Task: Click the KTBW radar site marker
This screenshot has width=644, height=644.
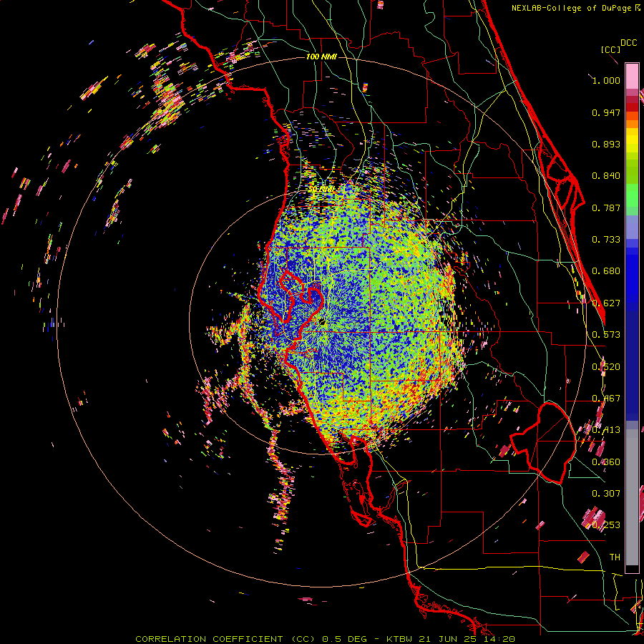Action: coord(323,322)
